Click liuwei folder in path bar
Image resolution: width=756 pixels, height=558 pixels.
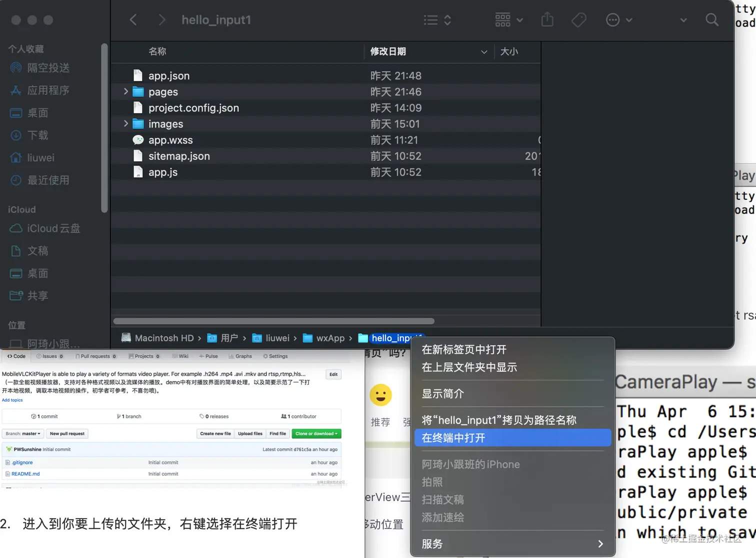point(270,338)
